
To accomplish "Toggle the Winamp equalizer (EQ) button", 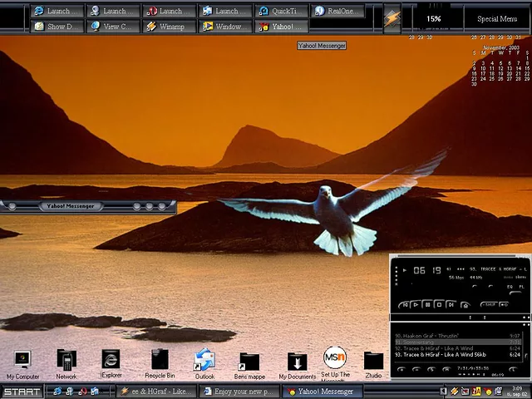I will 510,287.
